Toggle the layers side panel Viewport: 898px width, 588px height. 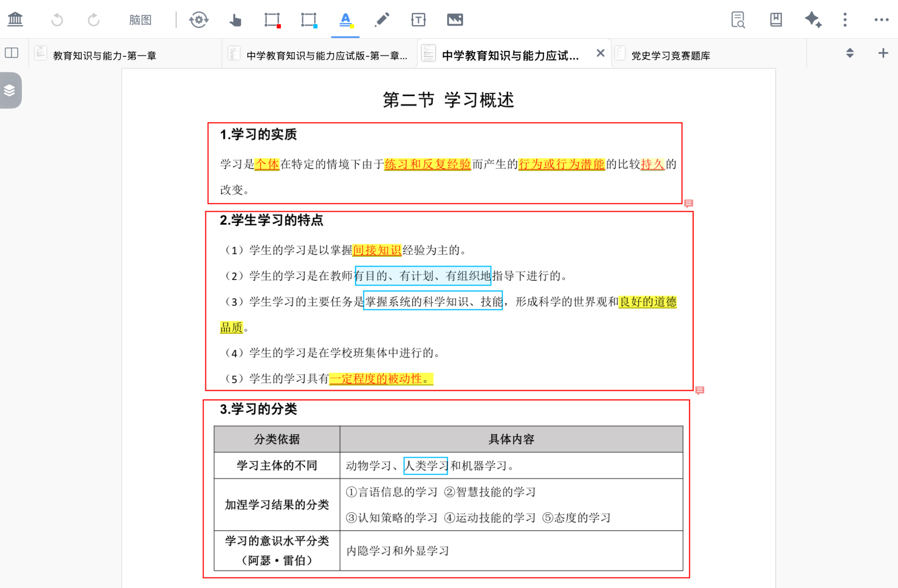pos(10,90)
